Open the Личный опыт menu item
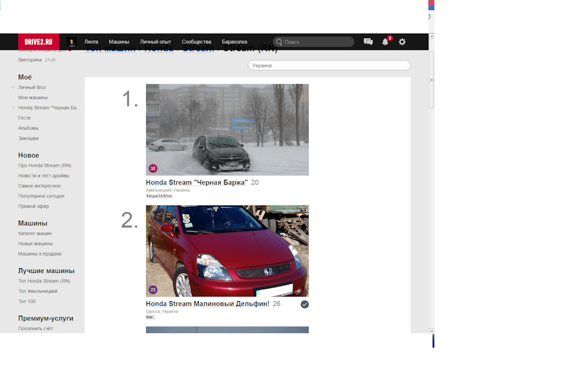 click(155, 42)
